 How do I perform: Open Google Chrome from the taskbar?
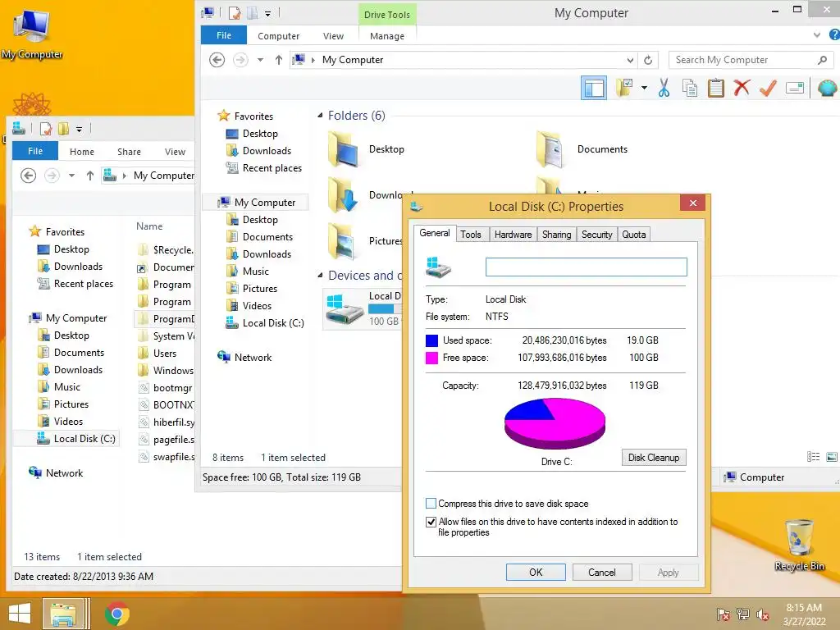(x=116, y=614)
